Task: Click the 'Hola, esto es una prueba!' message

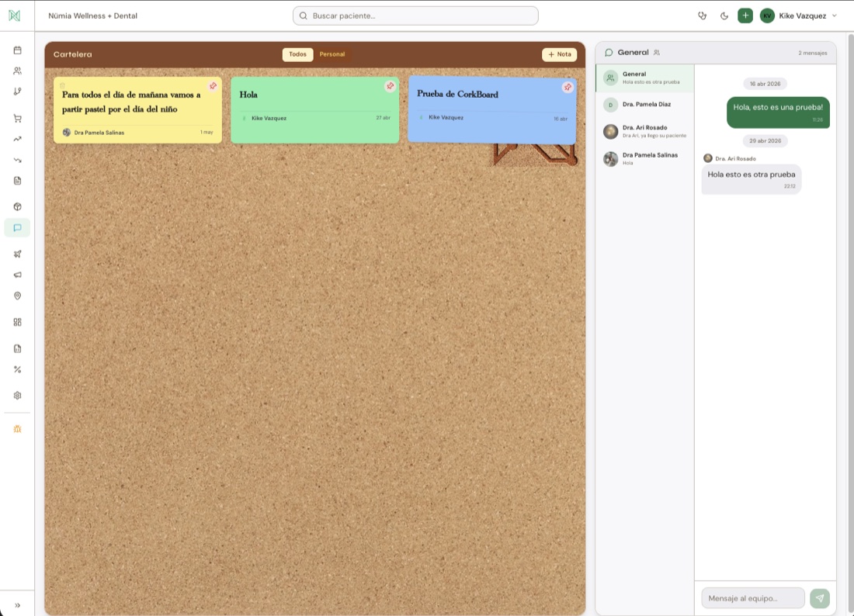Action: pos(778,112)
